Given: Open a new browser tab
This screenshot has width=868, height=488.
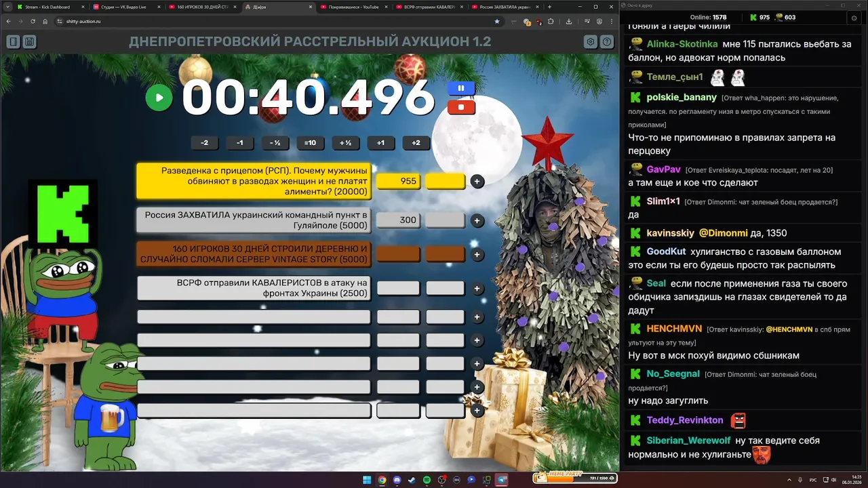Looking at the screenshot, I should coord(549,7).
